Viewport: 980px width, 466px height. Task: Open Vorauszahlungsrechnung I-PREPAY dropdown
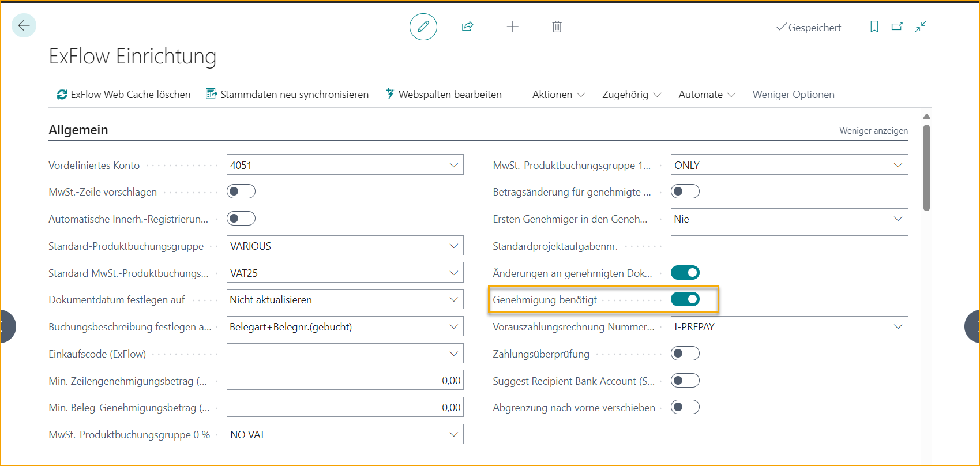click(x=898, y=326)
